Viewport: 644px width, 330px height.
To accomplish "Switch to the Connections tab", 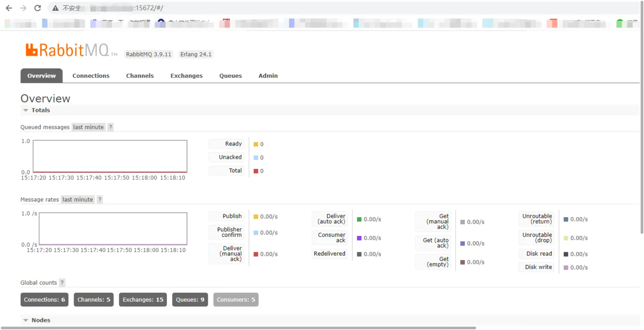I will (91, 76).
